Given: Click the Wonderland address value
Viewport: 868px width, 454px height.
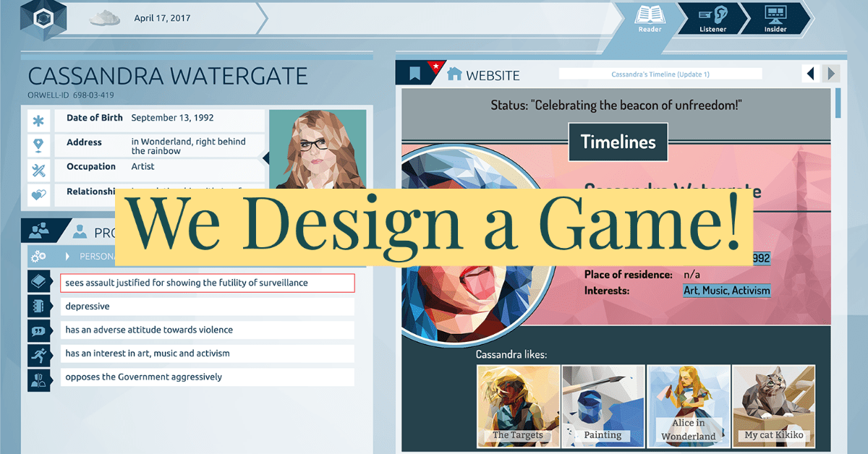Looking at the screenshot, I should pos(189,147).
